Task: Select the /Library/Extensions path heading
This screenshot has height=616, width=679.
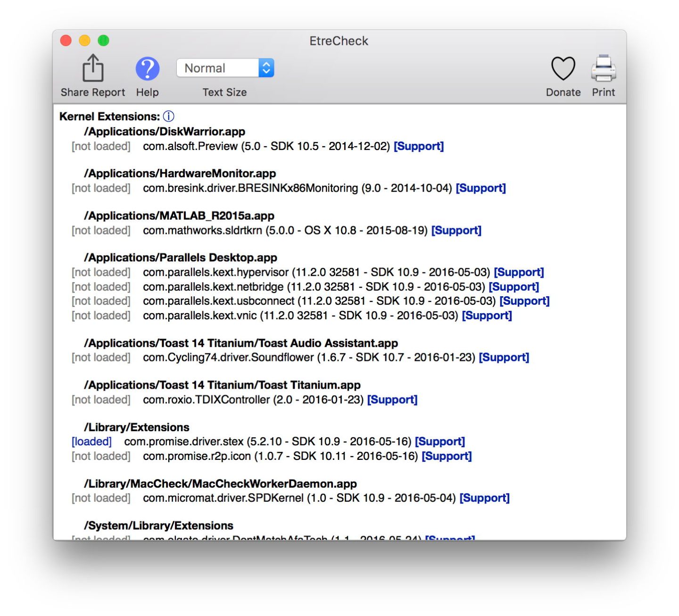Action: click(137, 427)
